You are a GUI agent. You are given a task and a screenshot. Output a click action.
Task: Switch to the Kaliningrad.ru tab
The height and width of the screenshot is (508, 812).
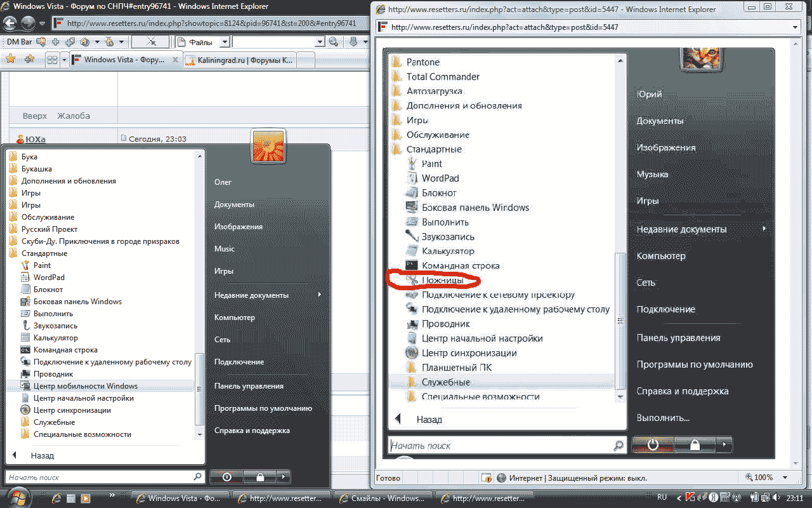point(240,60)
